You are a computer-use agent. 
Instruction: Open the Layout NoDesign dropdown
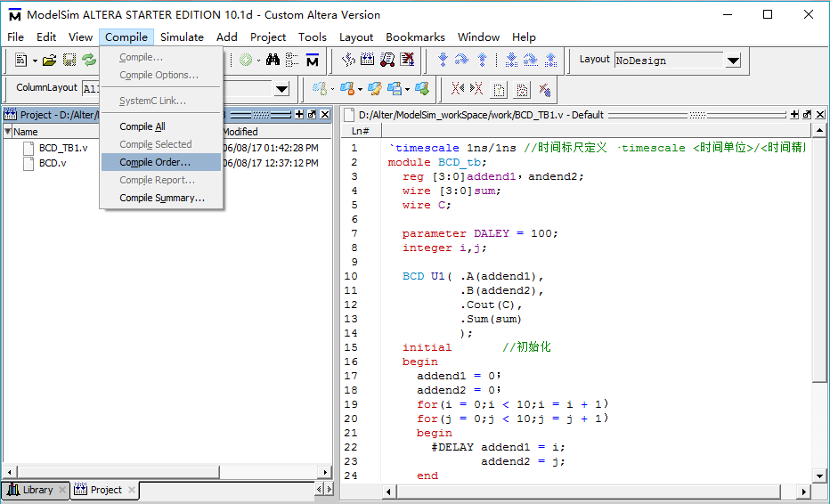[733, 61]
